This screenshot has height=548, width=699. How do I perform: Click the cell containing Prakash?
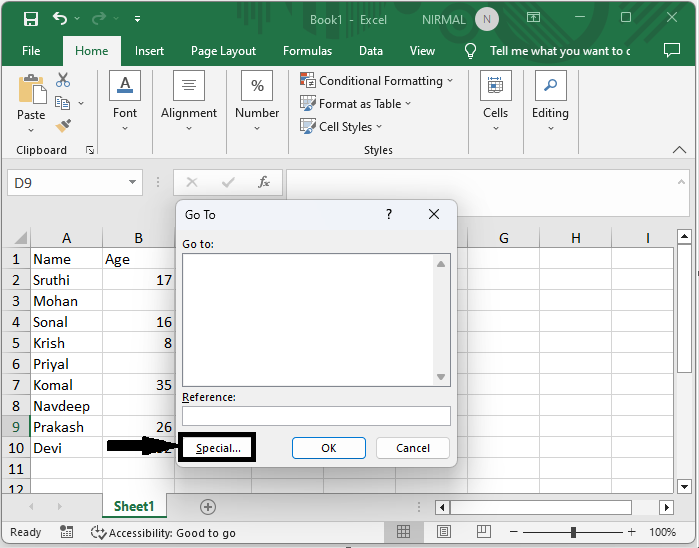66,427
